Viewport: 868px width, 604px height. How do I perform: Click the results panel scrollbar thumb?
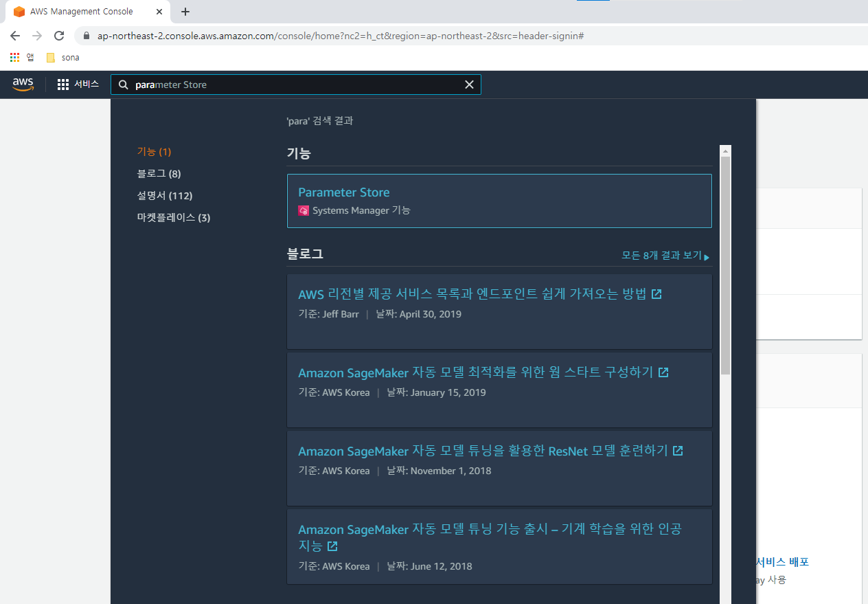(726, 265)
